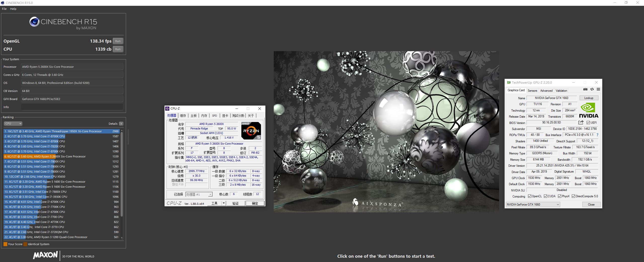
Task: Click the Lookup button in GPU-Z
Action: click(x=589, y=98)
